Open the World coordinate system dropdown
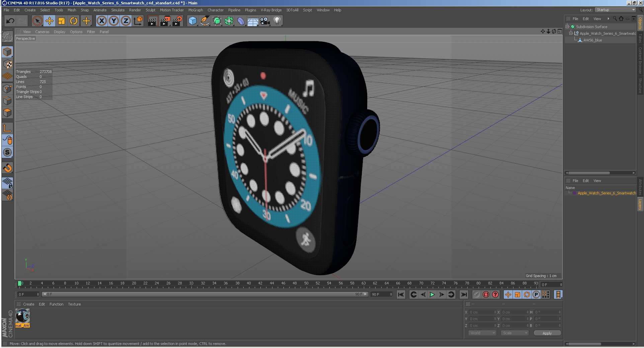 coord(482,333)
